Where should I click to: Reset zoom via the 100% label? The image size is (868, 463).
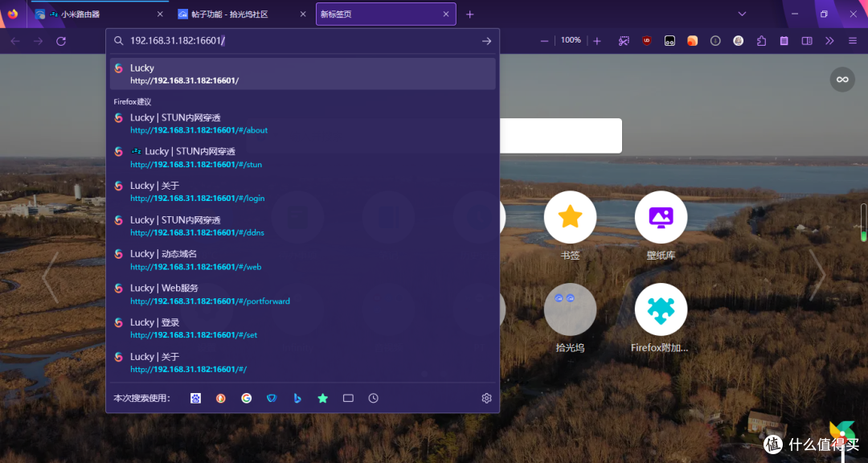[571, 40]
